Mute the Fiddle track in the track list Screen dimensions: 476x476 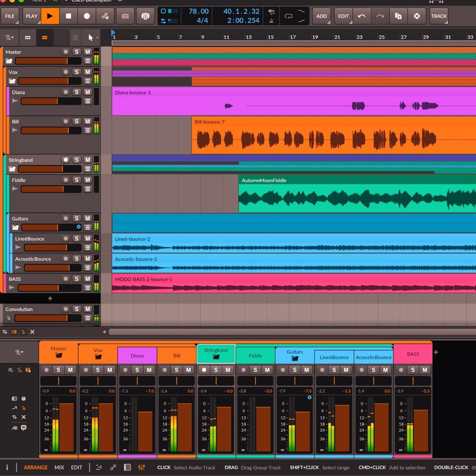tap(88, 180)
